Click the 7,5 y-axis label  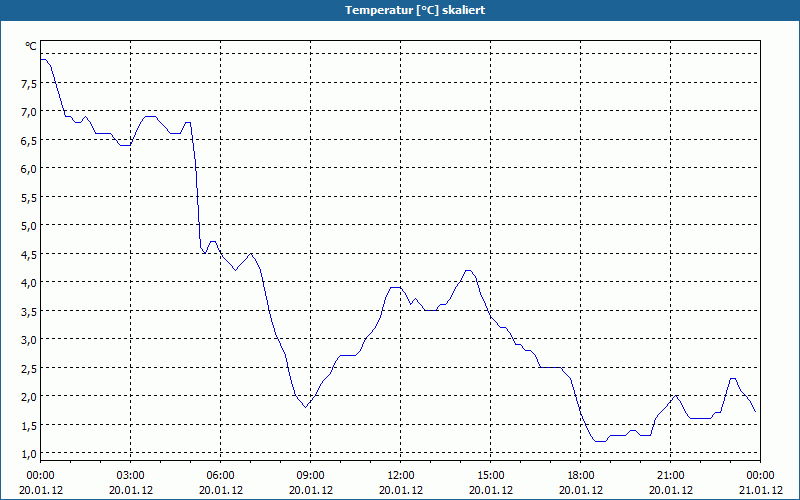[29, 84]
